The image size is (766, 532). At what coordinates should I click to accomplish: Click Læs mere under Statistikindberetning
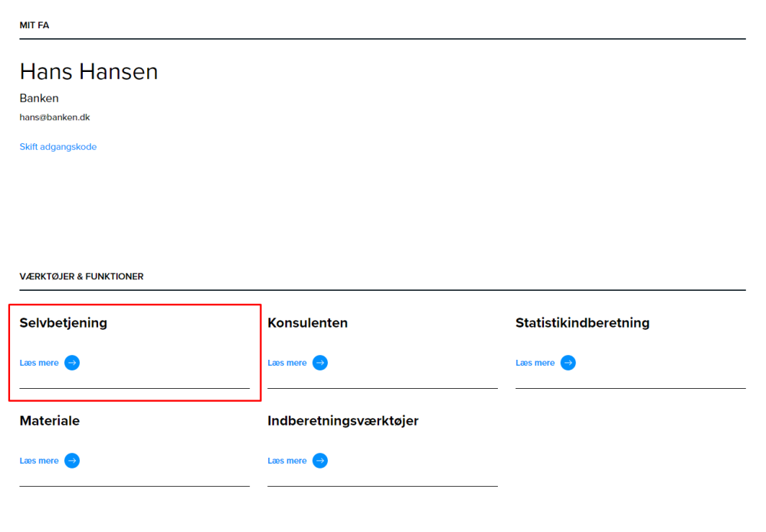pyautogui.click(x=535, y=363)
